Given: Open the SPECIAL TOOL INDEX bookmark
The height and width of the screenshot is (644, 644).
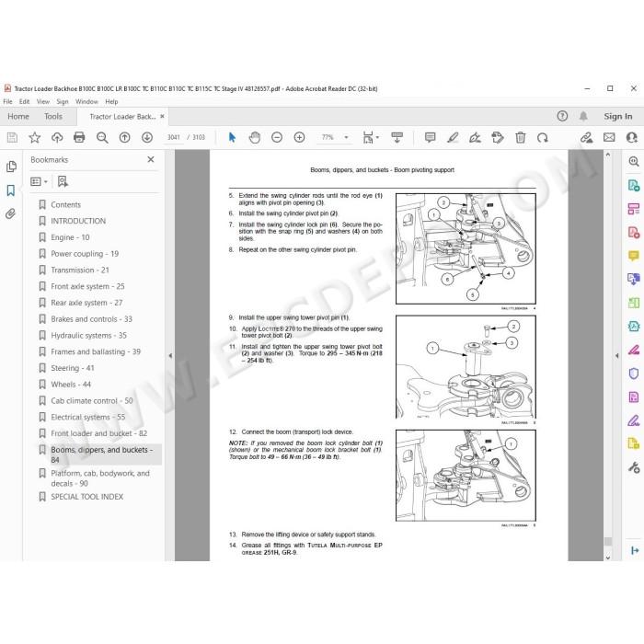Looking at the screenshot, I should click(87, 497).
